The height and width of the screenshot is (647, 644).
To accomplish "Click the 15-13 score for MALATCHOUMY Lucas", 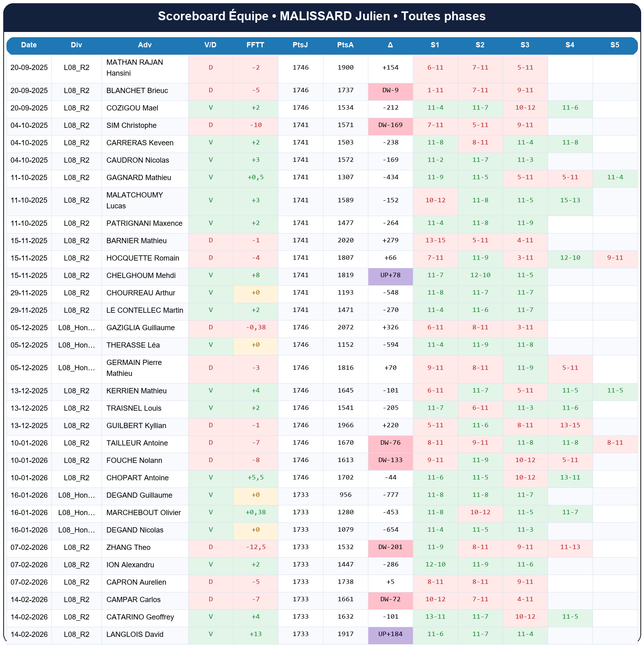I will pos(570,200).
